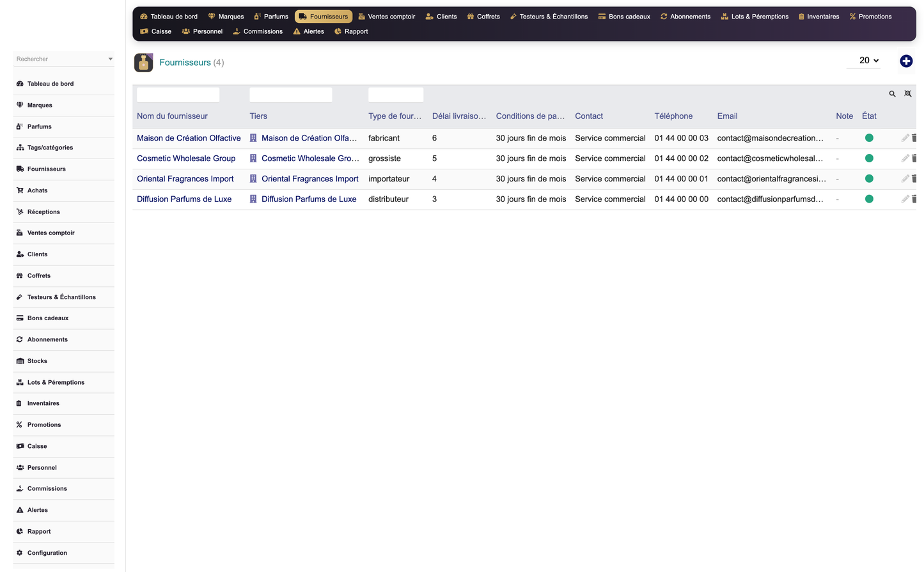Open Caisse tab in top navigation
The width and height of the screenshot is (924, 572).
155,31
